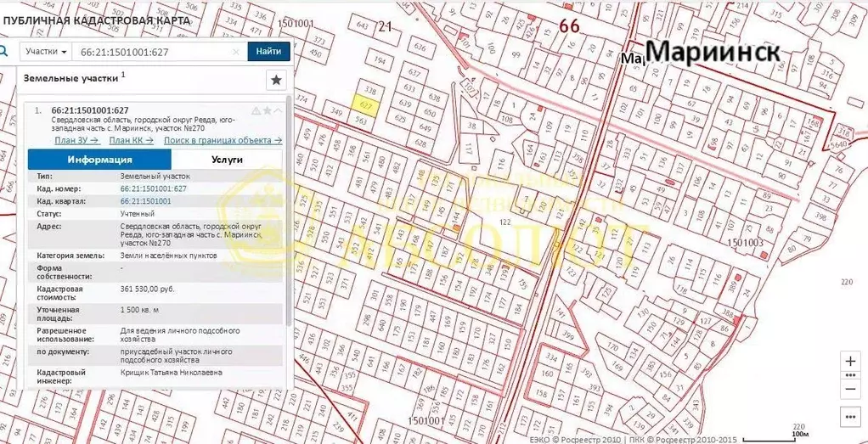Click the warning triangle icon on result
868x444 pixels.
pyautogui.click(x=256, y=111)
